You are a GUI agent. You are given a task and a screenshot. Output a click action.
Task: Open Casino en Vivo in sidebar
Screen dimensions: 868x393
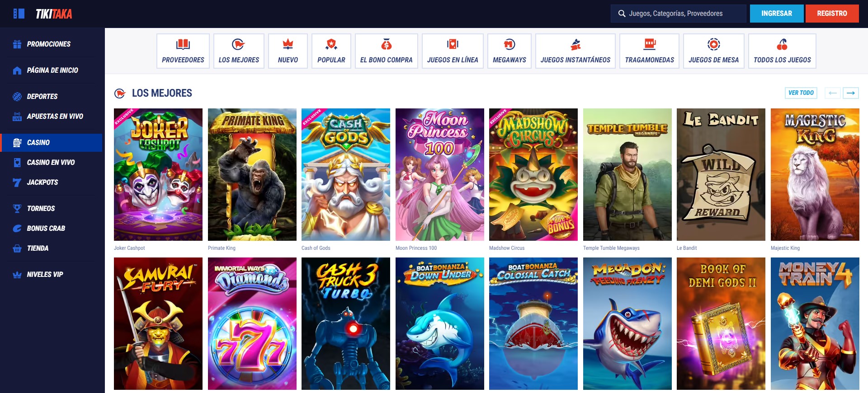coord(51,163)
